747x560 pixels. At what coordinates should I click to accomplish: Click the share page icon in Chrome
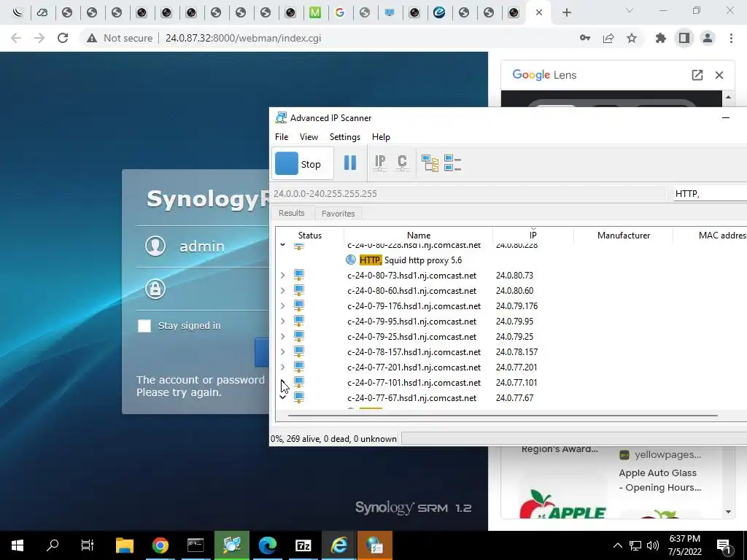point(608,38)
